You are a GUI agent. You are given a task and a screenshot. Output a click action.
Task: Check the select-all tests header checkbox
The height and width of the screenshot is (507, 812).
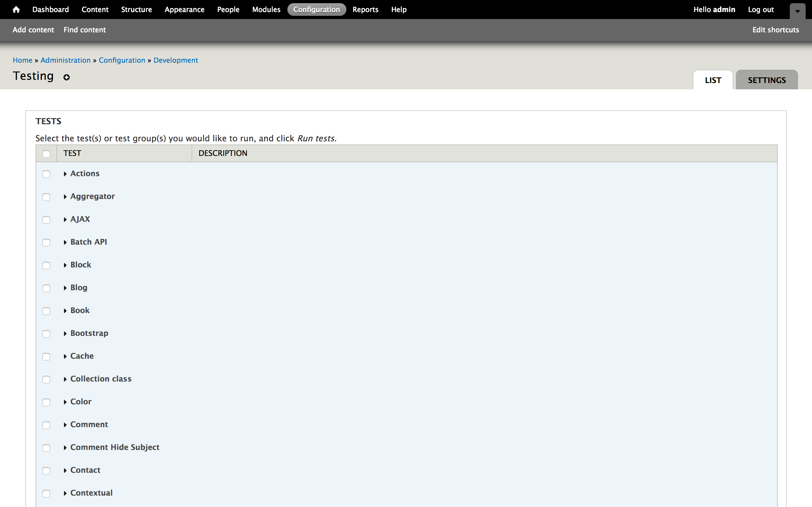click(46, 154)
